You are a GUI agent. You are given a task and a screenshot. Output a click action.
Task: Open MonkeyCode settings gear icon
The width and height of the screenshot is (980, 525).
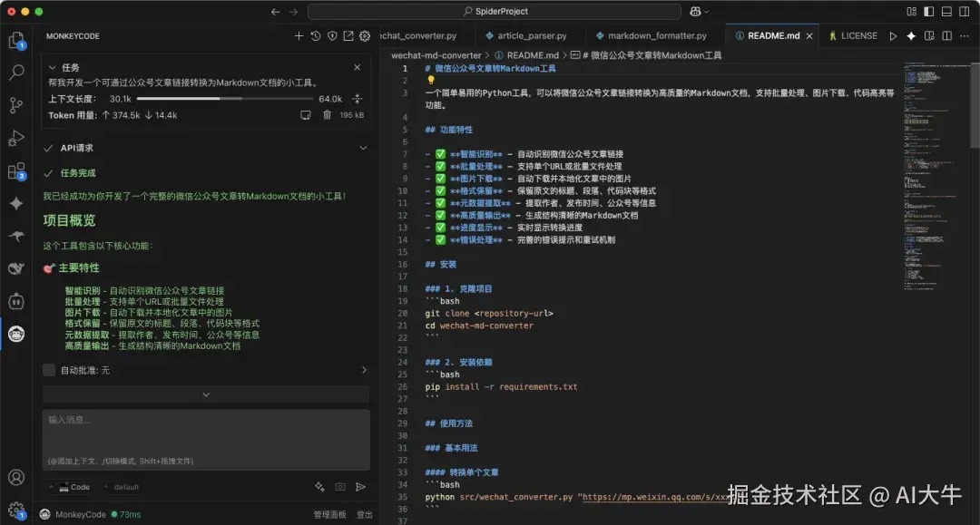(365, 36)
